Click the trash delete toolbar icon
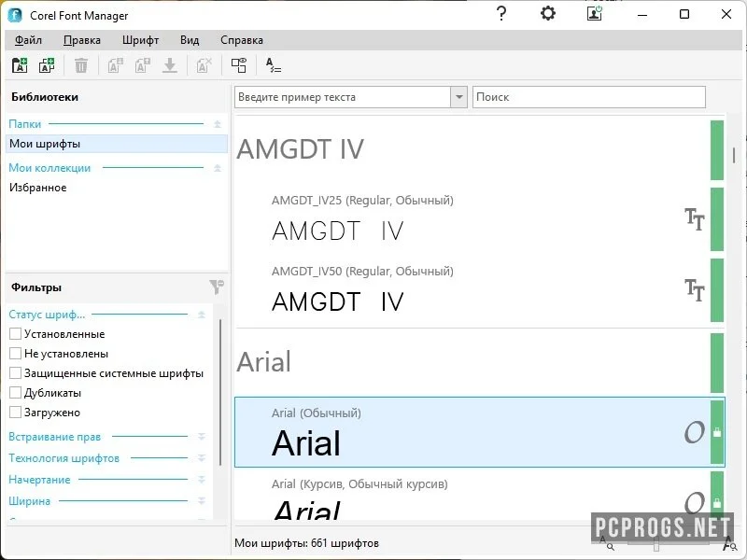This screenshot has height=560, width=747. (x=81, y=65)
